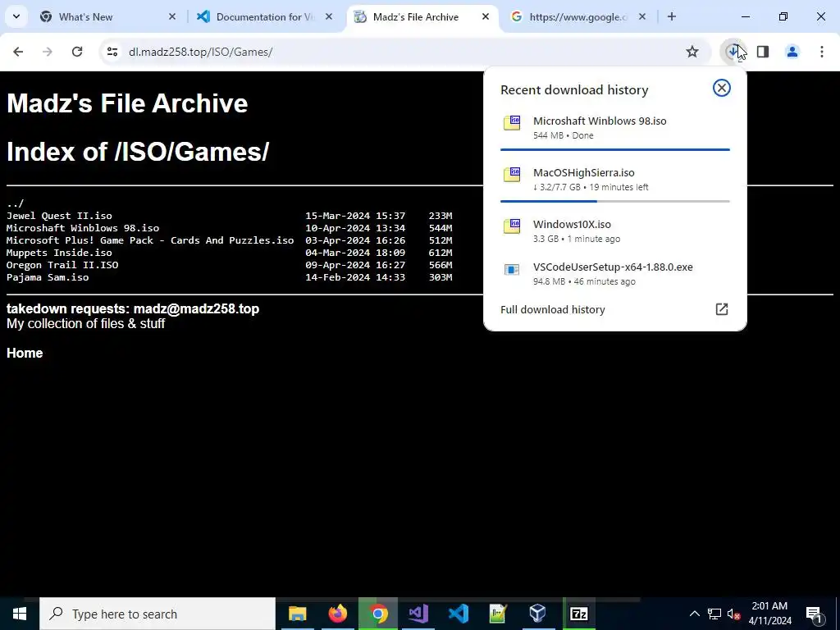
Task: Download Jewel Quest II.iso
Action: (x=59, y=216)
